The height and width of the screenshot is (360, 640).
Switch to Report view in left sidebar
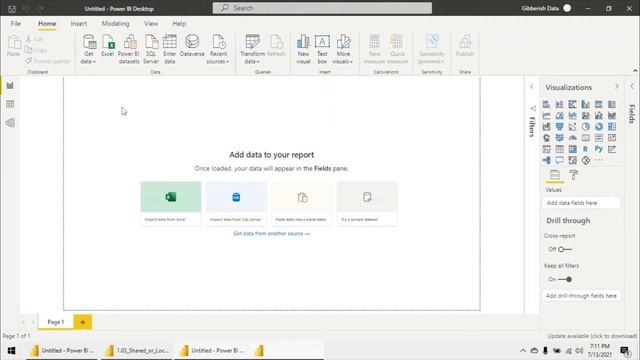pyautogui.click(x=10, y=85)
